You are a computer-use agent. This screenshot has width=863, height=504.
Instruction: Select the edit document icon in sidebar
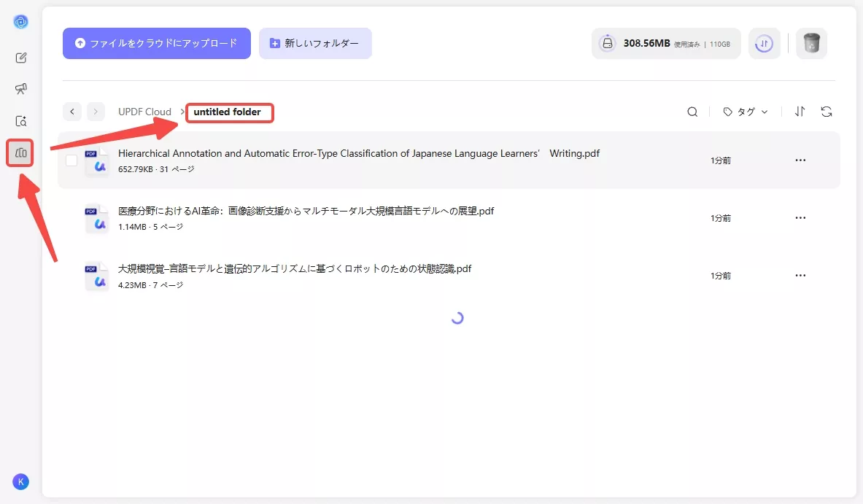[21, 57]
